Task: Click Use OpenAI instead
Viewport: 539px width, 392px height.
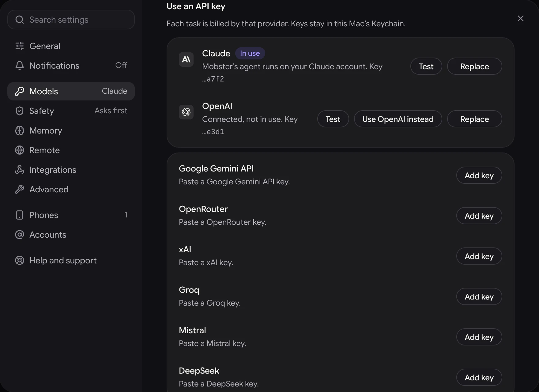Action: (x=398, y=119)
